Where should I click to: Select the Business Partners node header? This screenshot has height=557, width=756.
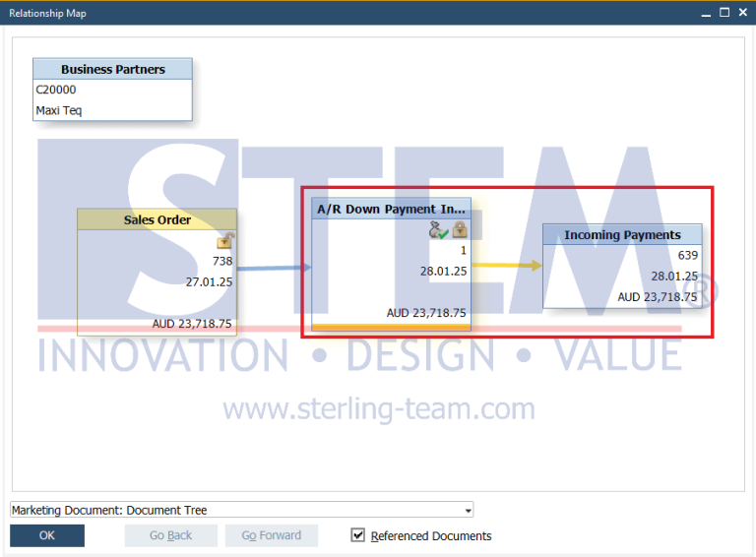[x=112, y=69]
